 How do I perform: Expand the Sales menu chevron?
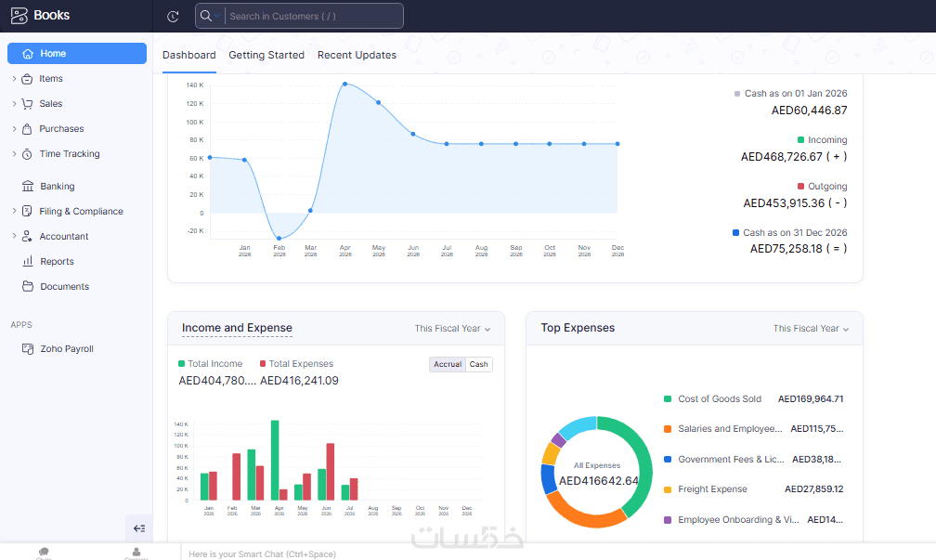tap(14, 103)
